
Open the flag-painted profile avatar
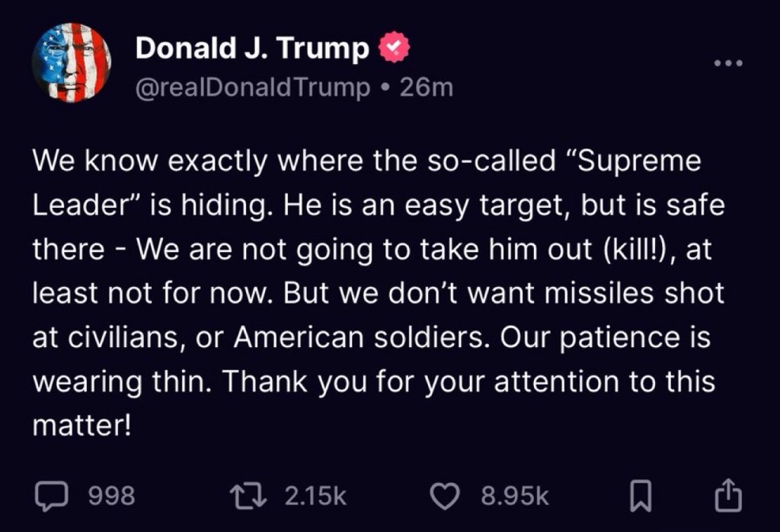72,62
